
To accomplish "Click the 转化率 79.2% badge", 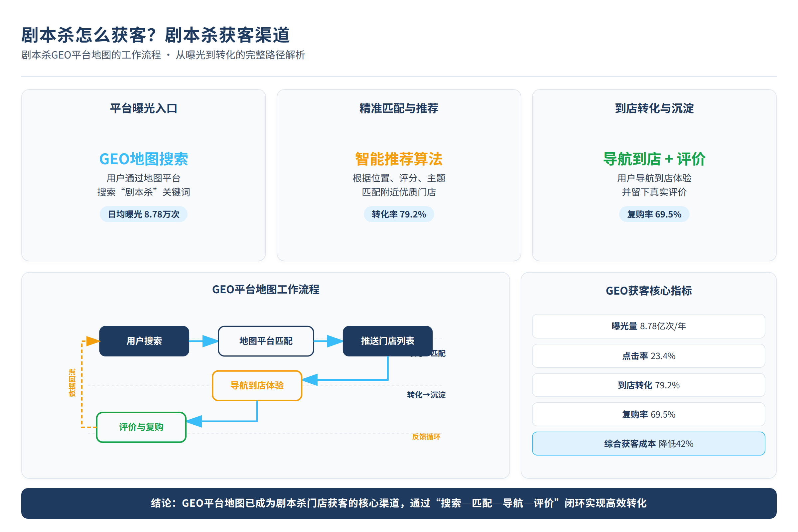I will click(399, 214).
